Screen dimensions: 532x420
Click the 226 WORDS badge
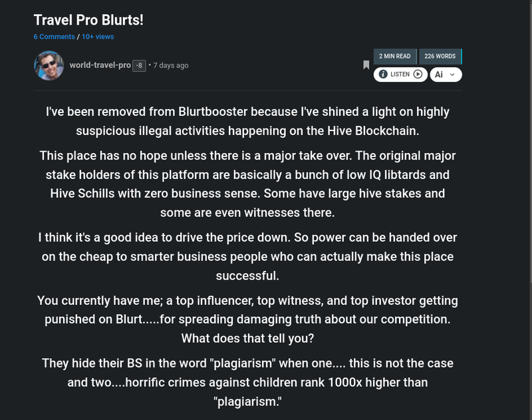tap(440, 56)
